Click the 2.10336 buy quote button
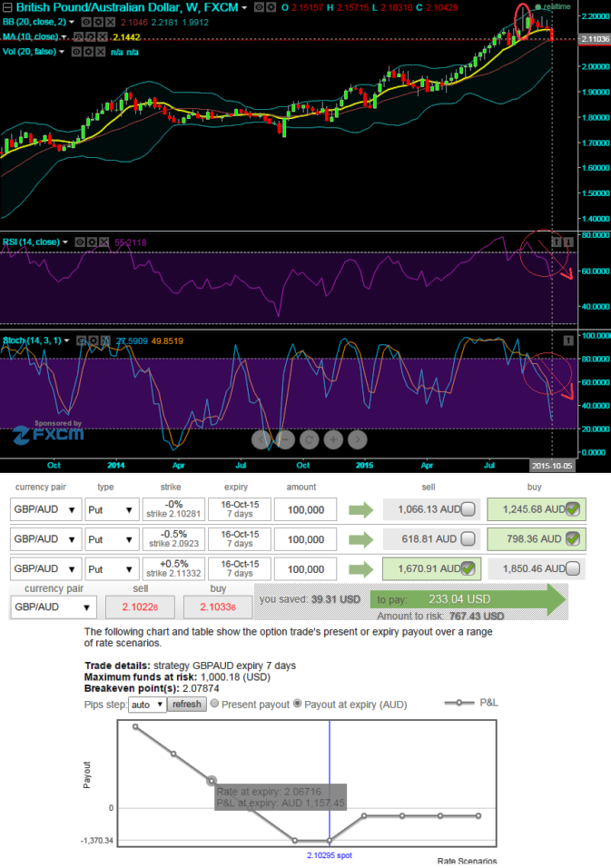This screenshot has width=611, height=868. [218, 607]
